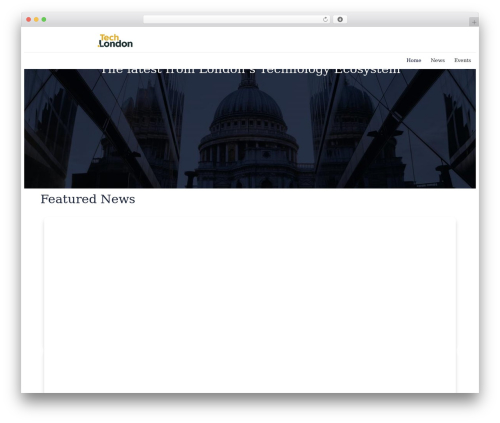Click the browser address bar field
The width and height of the screenshot is (500, 423).
coord(237,19)
